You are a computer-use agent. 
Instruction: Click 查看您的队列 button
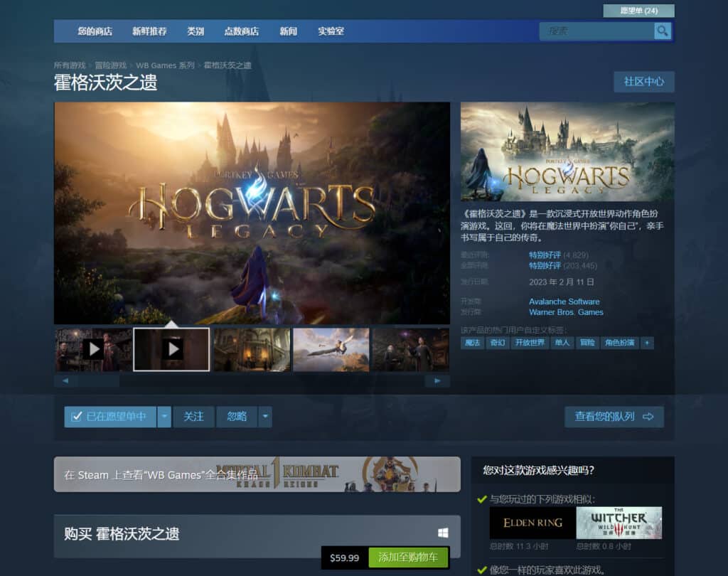pyautogui.click(x=614, y=417)
